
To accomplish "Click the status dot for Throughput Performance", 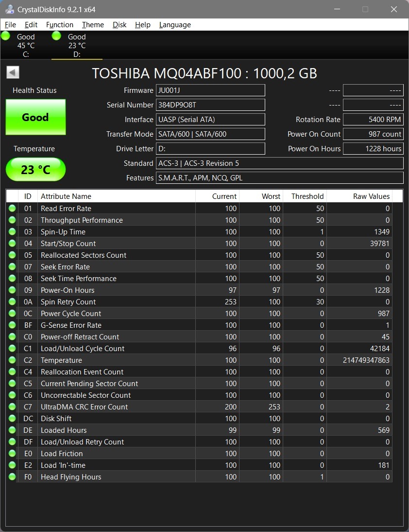I will pos(12,220).
